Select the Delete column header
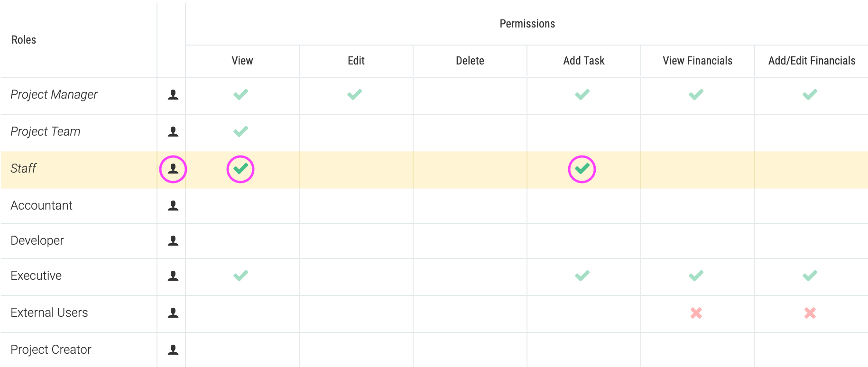868x367 pixels. coord(470,61)
